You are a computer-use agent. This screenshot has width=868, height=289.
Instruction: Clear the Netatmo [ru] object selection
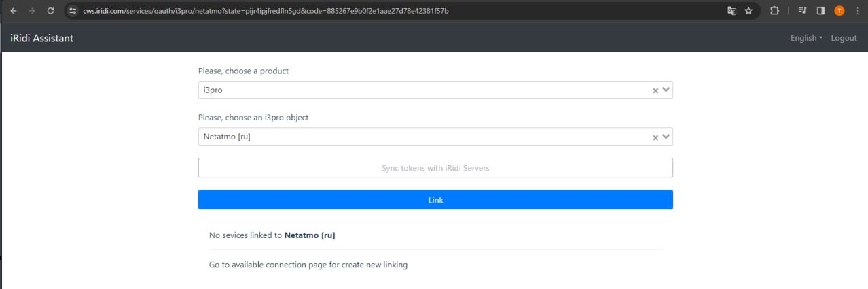(655, 137)
